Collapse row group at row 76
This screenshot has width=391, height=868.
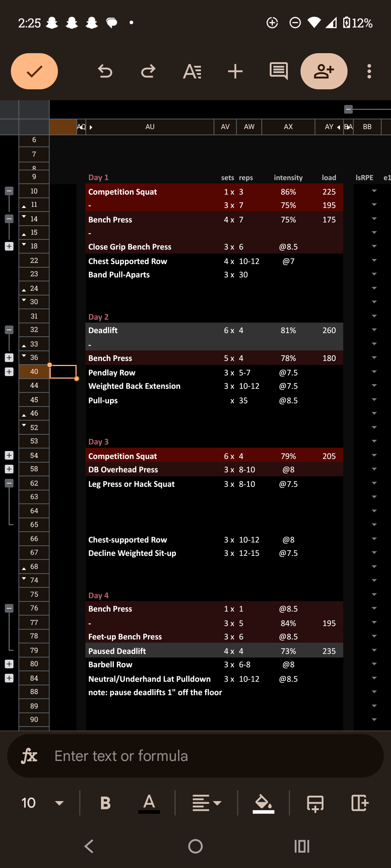9,608
